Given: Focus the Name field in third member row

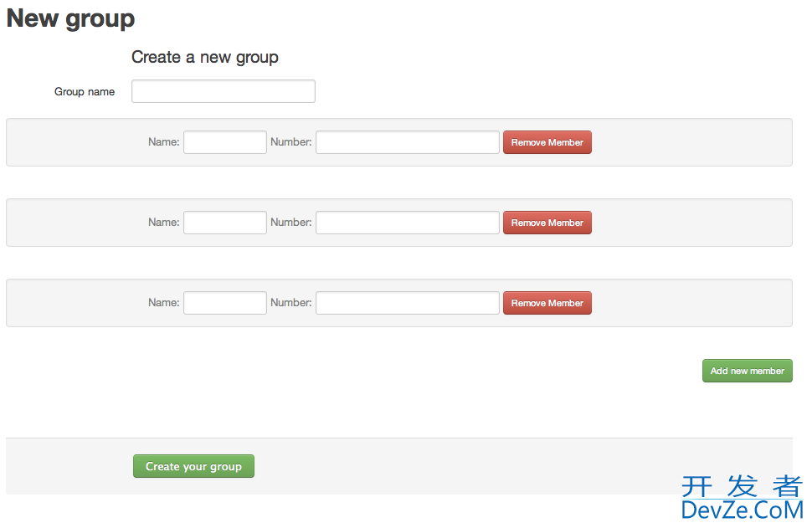Looking at the screenshot, I should pyautogui.click(x=224, y=303).
